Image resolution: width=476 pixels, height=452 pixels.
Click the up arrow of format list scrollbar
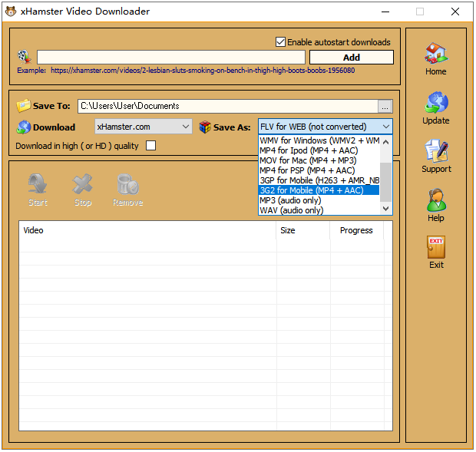pyautogui.click(x=386, y=142)
